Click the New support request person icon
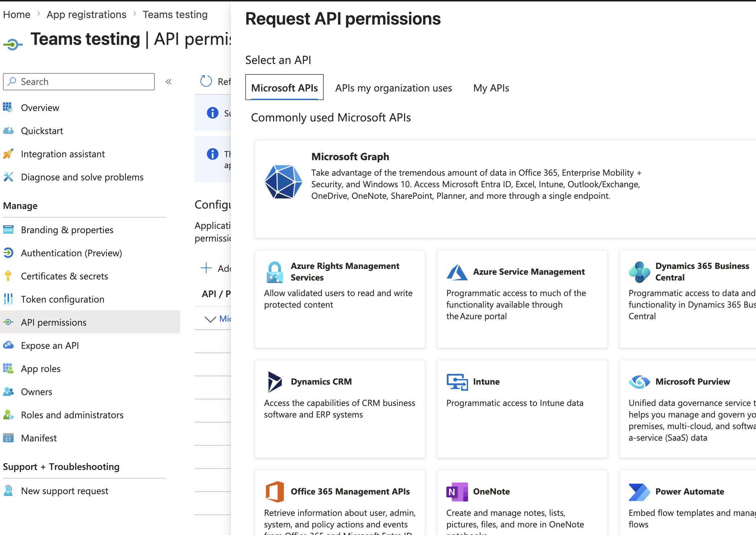Screen dimensions: 756x535 pyautogui.click(x=8, y=491)
